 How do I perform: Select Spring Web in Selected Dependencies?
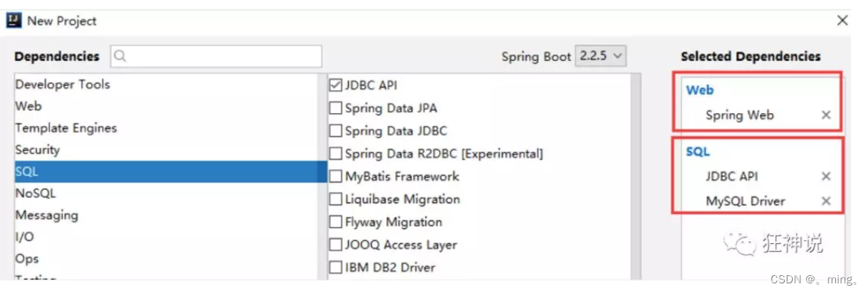[739, 115]
